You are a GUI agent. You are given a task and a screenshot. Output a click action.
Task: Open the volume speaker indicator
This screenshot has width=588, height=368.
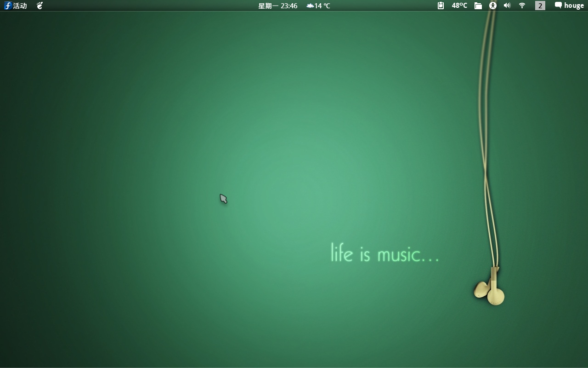[x=507, y=6]
